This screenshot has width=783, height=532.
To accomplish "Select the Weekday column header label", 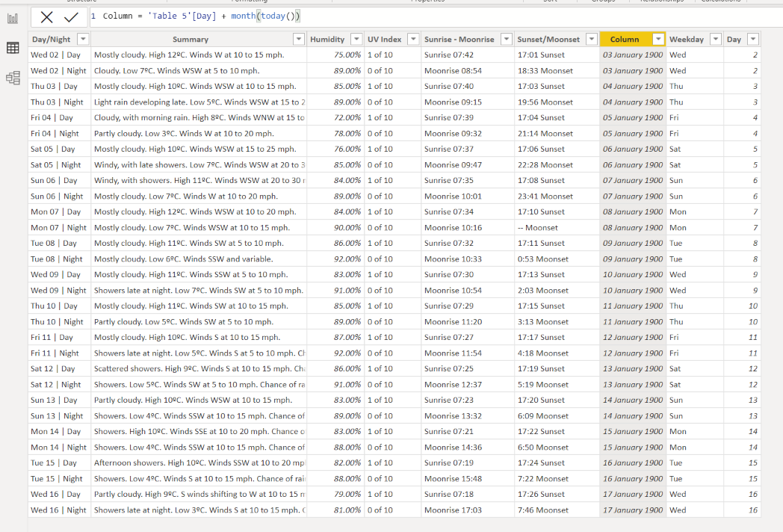I will coord(686,40).
